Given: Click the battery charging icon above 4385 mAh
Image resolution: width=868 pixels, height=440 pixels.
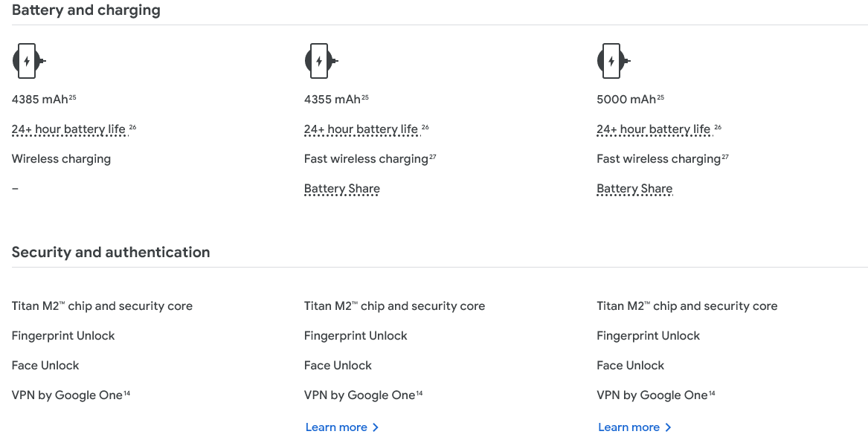Looking at the screenshot, I should [29, 61].
